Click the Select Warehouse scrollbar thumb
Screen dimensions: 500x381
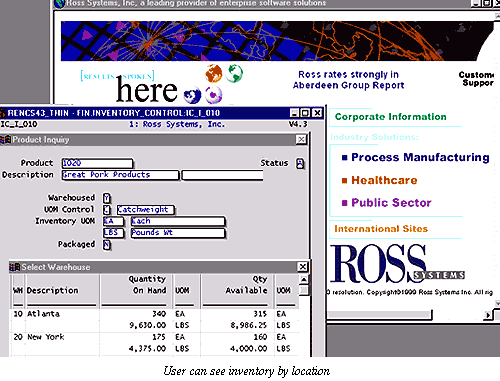coord(304,290)
